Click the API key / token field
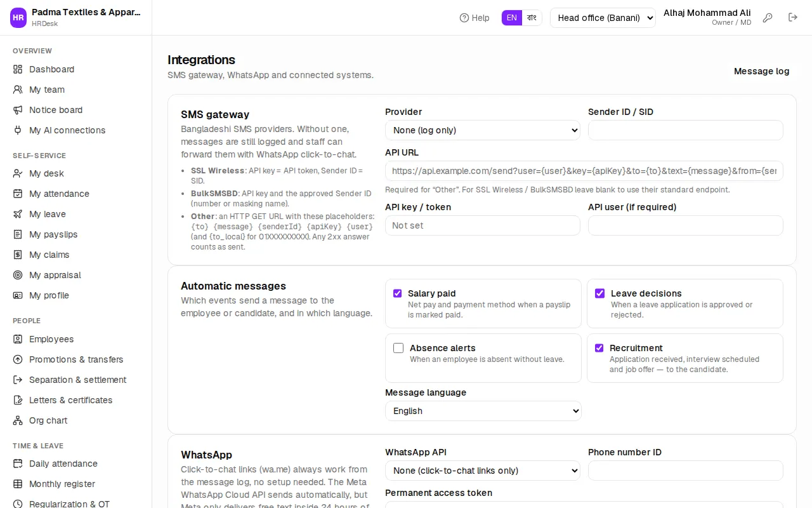 [x=483, y=225]
